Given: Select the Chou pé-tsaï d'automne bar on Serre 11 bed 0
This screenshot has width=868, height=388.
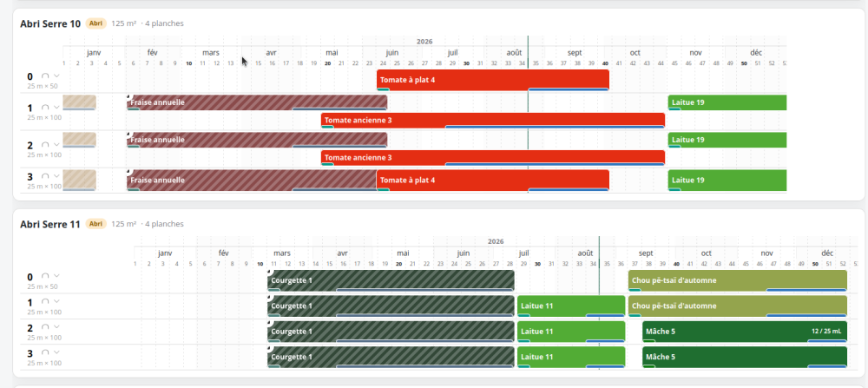Looking at the screenshot, I should click(737, 280).
